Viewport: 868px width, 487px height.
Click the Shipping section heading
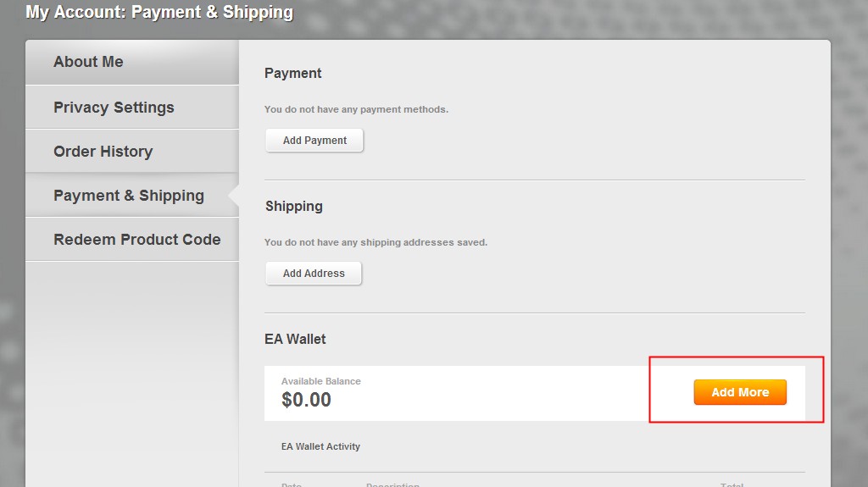click(x=293, y=207)
